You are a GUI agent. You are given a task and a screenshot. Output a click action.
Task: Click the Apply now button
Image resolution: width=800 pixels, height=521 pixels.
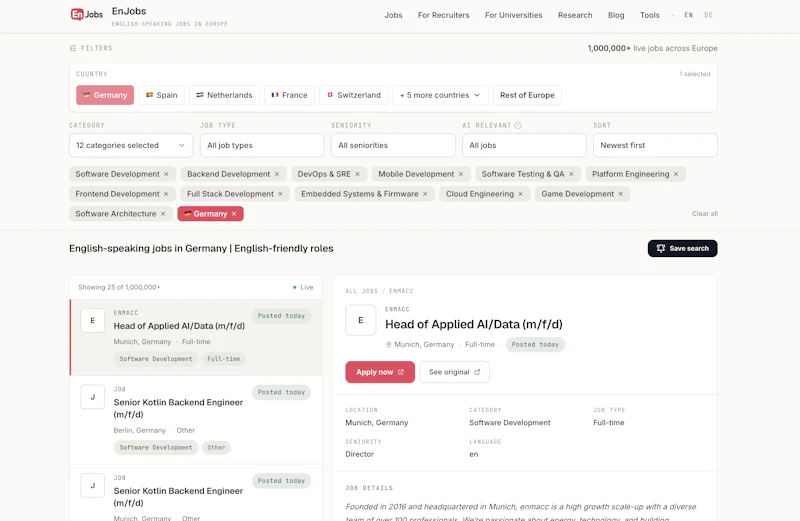pyautogui.click(x=380, y=372)
